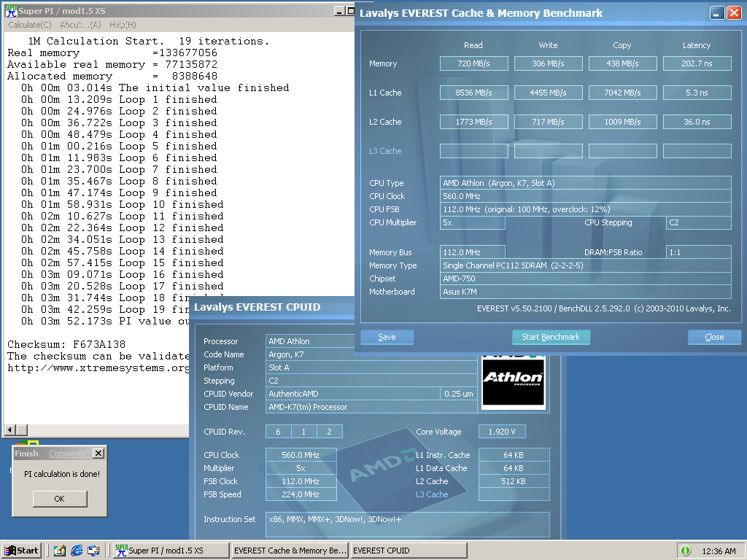Click the CPU FSB value 112.0 MHz overclock
Screen dimensions: 747x560
pyautogui.click(x=586, y=209)
